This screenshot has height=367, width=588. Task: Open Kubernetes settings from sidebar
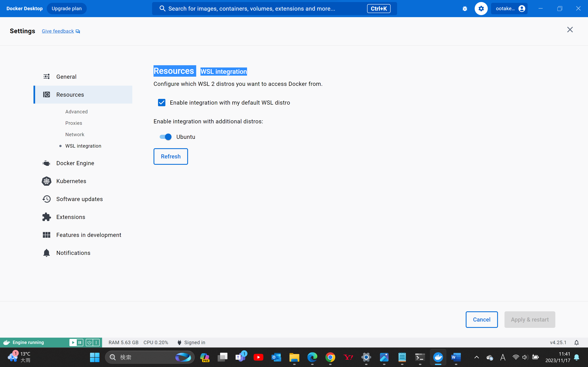pyautogui.click(x=71, y=181)
